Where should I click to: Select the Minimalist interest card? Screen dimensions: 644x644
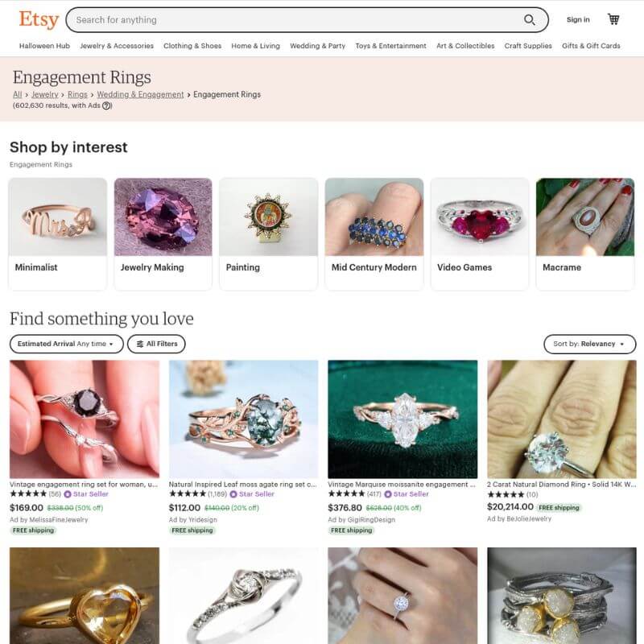pyautogui.click(x=57, y=233)
